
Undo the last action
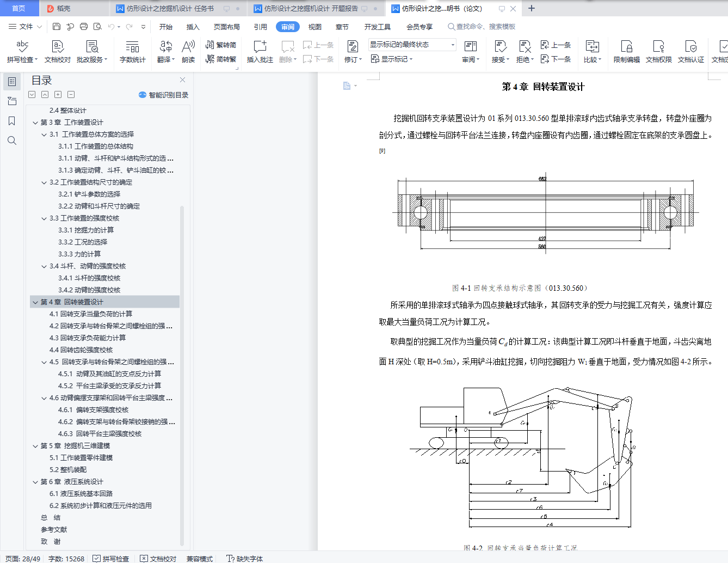pyautogui.click(x=112, y=27)
